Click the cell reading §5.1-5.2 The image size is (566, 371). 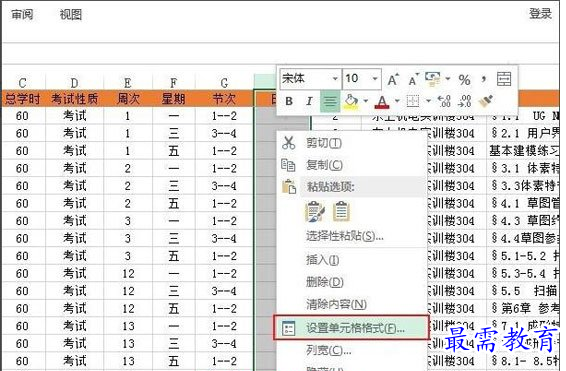(523, 256)
